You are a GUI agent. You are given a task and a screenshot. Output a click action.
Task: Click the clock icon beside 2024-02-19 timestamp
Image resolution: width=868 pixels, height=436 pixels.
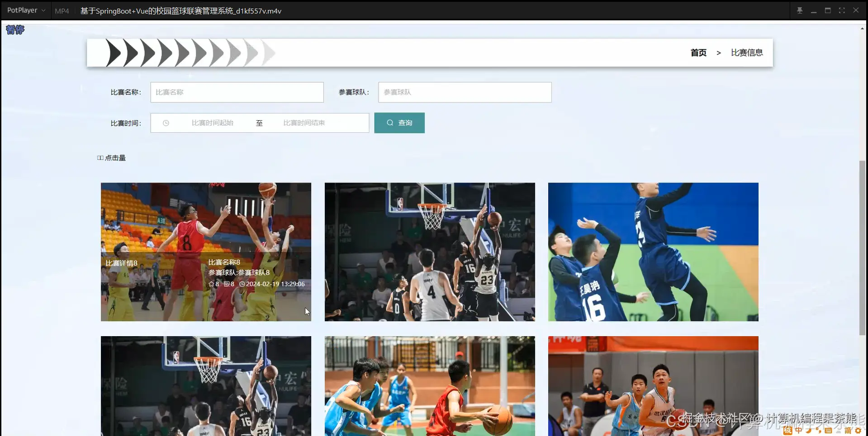tap(242, 284)
